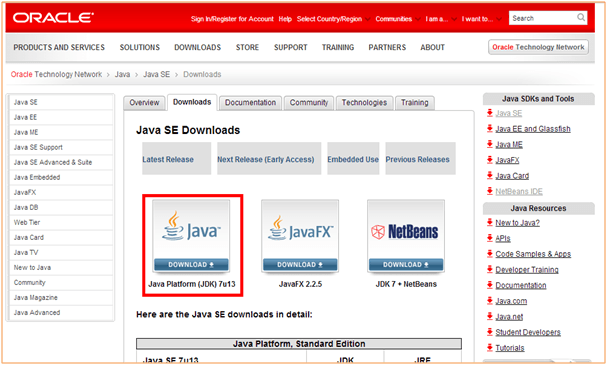Switch to the Overview tab
The width and height of the screenshot is (615, 373).
point(144,103)
